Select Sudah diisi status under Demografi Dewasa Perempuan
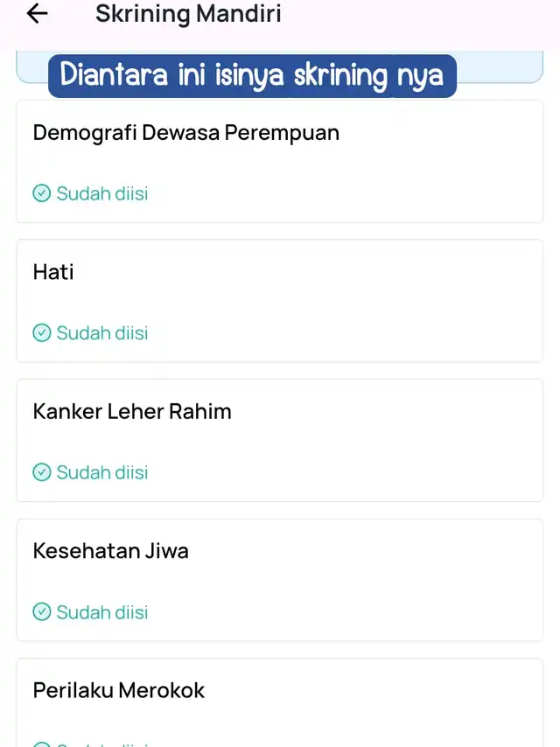 [102, 193]
